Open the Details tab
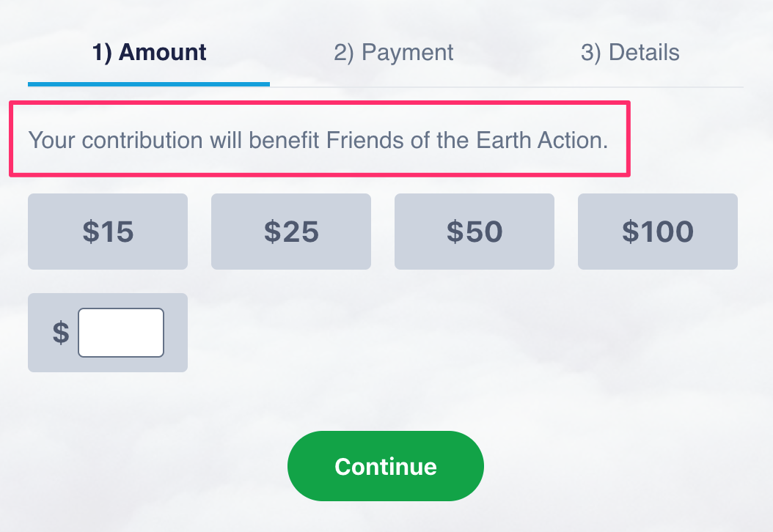Screen dimensions: 773x532 tap(630, 52)
